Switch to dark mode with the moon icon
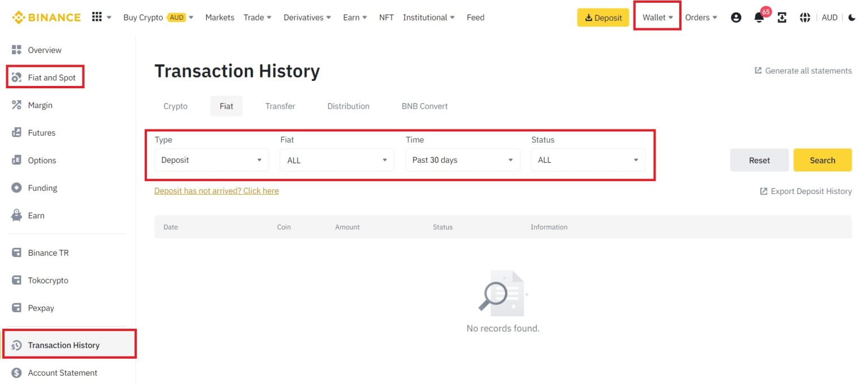This screenshot has height=383, width=868. (x=852, y=18)
